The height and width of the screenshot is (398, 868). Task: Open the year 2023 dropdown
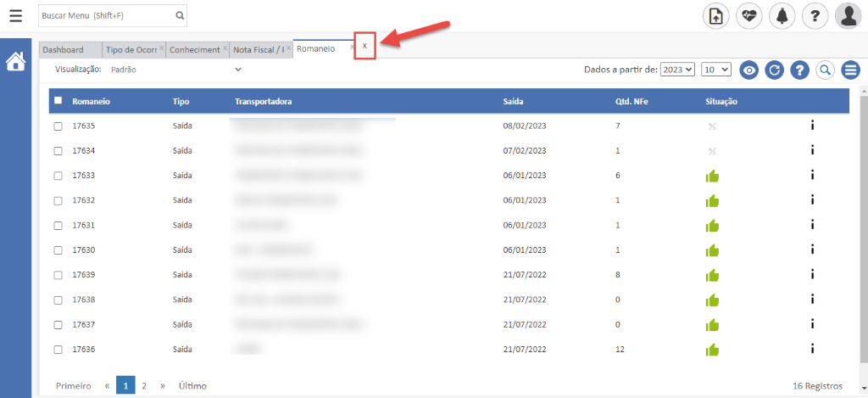(677, 70)
